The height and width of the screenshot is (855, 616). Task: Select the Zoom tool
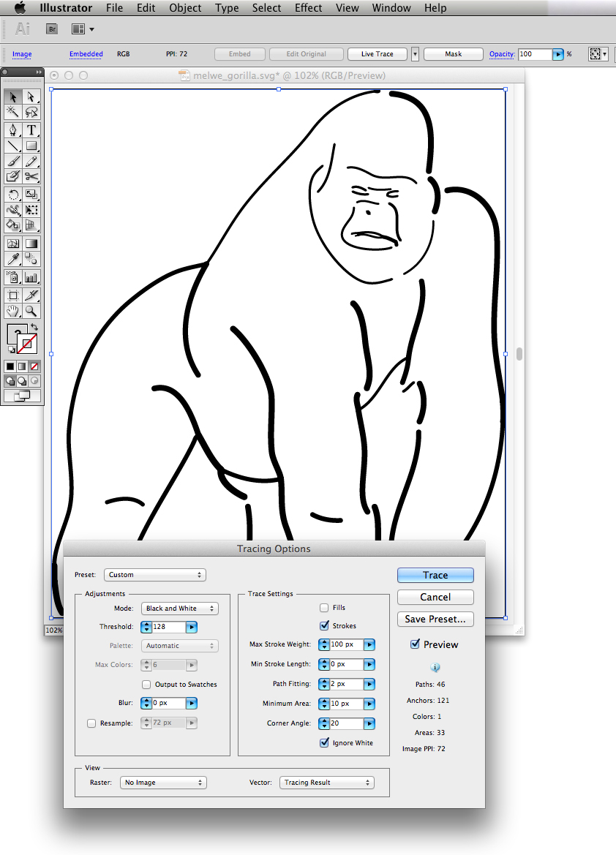coord(31,310)
